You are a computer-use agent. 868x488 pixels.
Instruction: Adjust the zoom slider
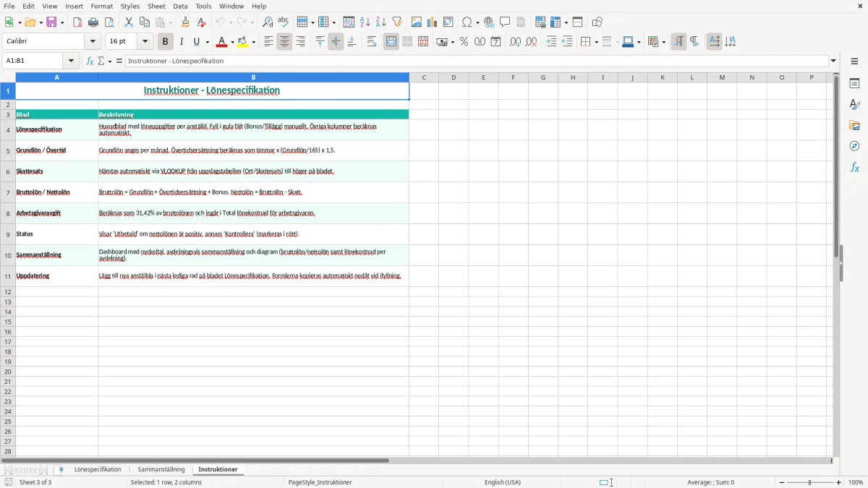pos(810,482)
